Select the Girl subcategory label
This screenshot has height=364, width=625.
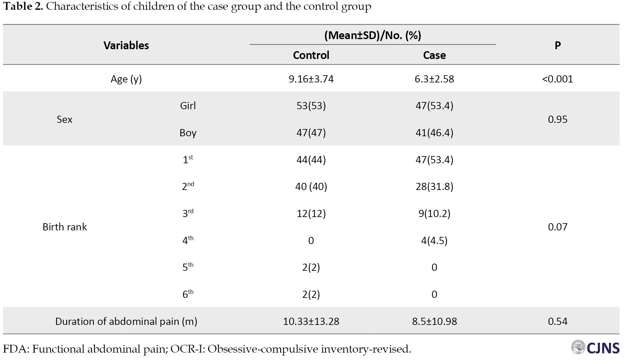coord(188,106)
